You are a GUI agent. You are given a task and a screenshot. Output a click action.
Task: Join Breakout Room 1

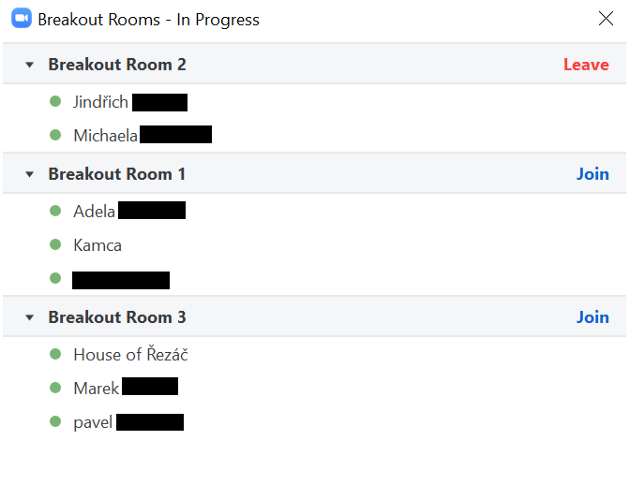[592, 174]
